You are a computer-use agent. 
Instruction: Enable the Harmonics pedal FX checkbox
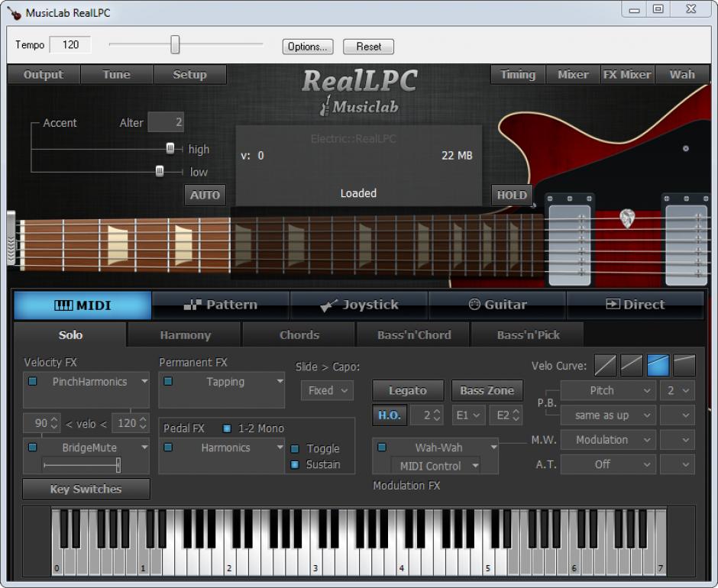168,447
